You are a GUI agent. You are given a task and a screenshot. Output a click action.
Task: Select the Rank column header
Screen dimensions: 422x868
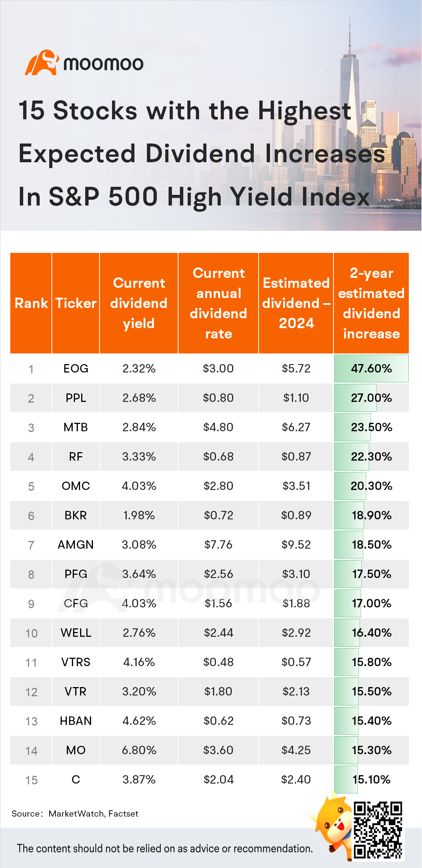pyautogui.click(x=31, y=303)
